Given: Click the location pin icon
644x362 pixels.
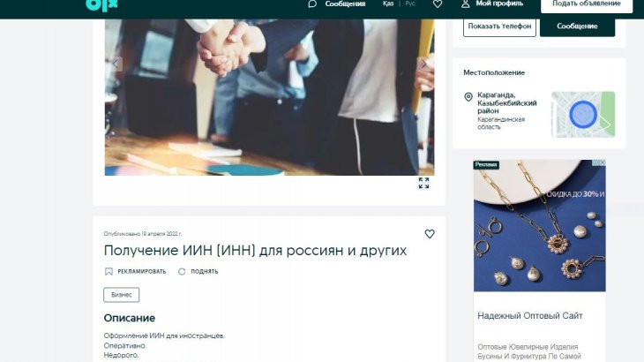Looking at the screenshot, I should coord(468,97).
